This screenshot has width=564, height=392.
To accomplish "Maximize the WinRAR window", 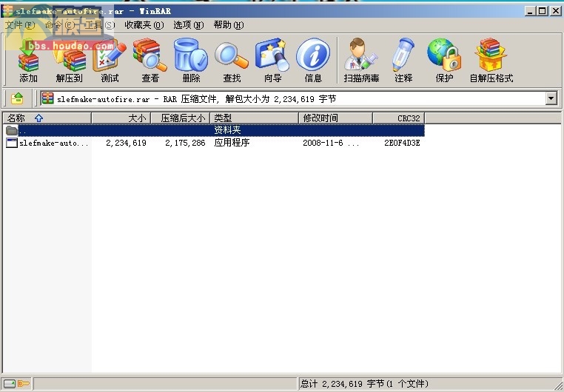I will [543, 11].
